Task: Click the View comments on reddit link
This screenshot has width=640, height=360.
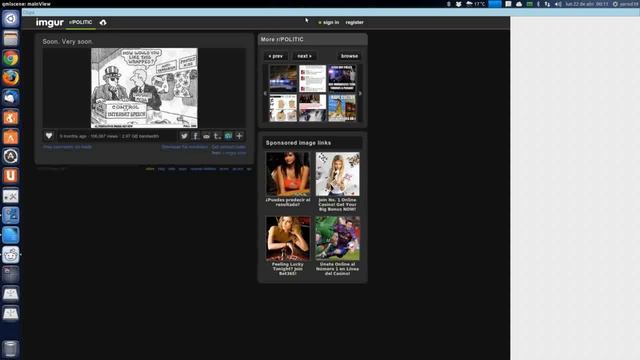Action: 68,147
